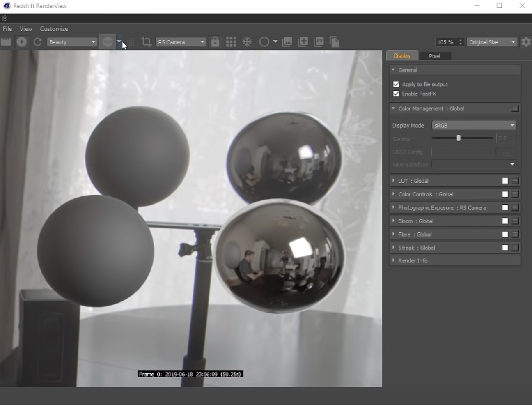Start IPR with the play button
This screenshot has width=532, height=405.
click(22, 42)
